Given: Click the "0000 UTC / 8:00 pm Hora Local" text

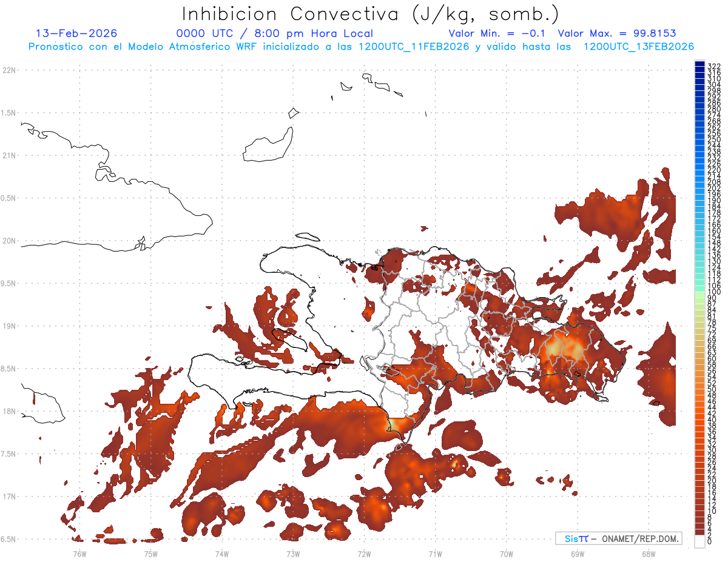Looking at the screenshot, I should [x=274, y=33].
